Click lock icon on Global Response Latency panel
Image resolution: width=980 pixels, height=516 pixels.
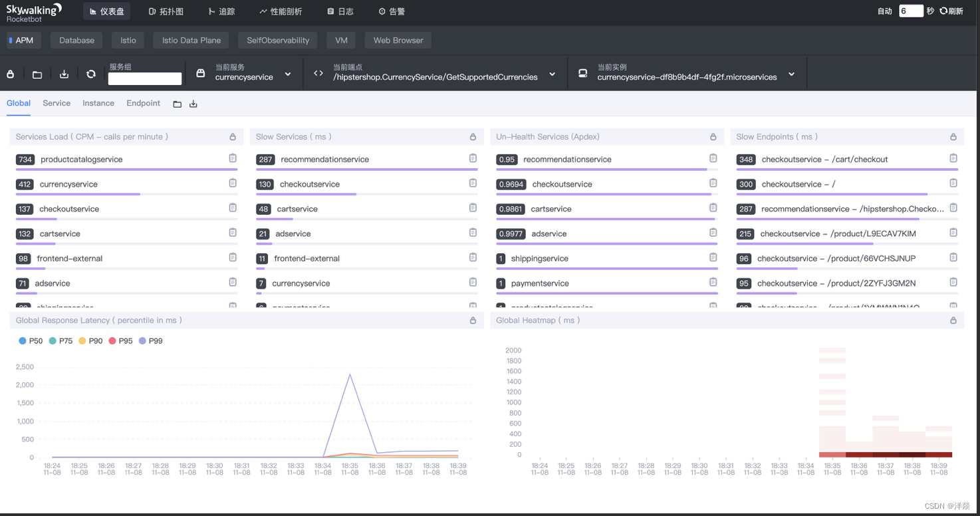(473, 321)
